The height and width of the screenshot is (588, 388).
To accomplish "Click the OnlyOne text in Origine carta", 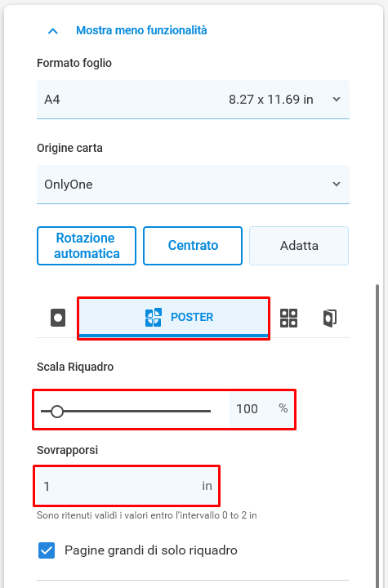I will (69, 185).
